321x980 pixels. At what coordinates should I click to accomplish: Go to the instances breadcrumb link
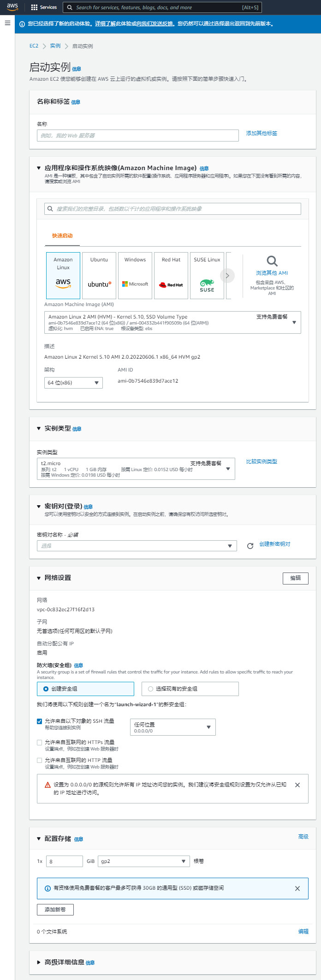point(55,46)
